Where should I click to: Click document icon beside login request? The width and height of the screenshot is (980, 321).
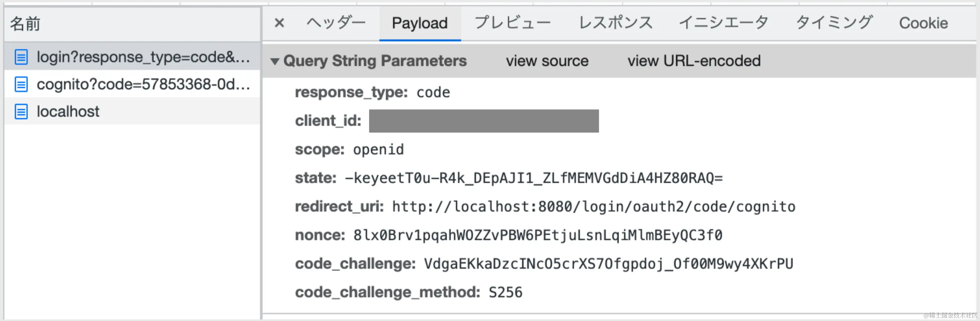tap(21, 57)
